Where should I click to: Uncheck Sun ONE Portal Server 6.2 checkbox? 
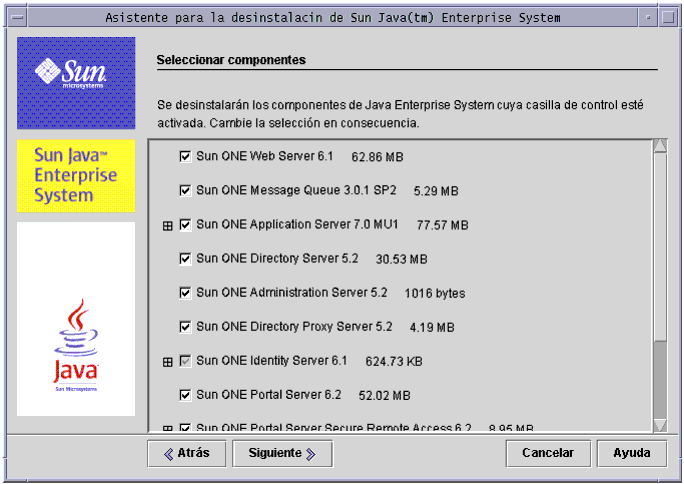[185, 395]
